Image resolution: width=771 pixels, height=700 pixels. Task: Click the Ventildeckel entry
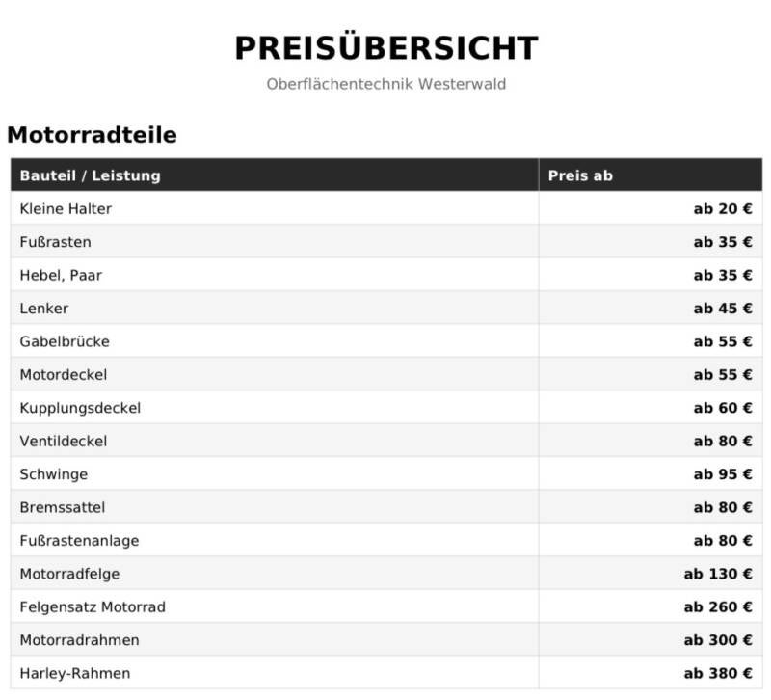[x=64, y=441]
